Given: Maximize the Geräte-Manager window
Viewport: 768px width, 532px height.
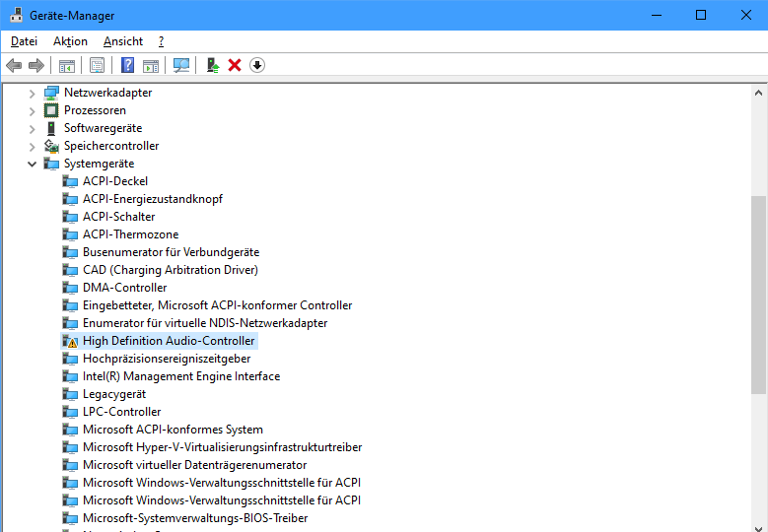Looking at the screenshot, I should tap(701, 15).
